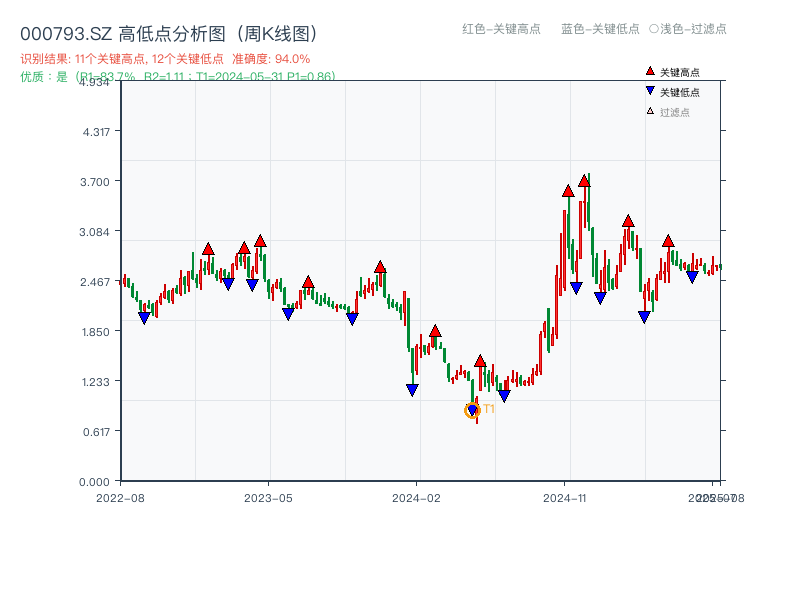
Task: Toggle the 浅色-过滤点 circle legend entry
Action: point(688,29)
